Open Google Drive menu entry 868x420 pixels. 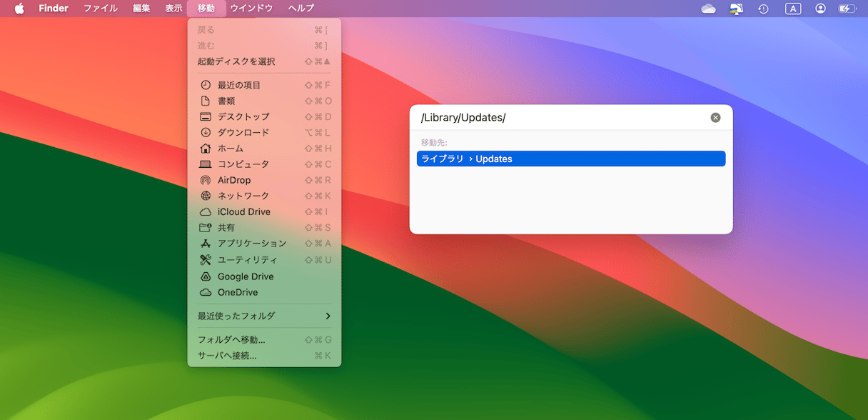(245, 276)
